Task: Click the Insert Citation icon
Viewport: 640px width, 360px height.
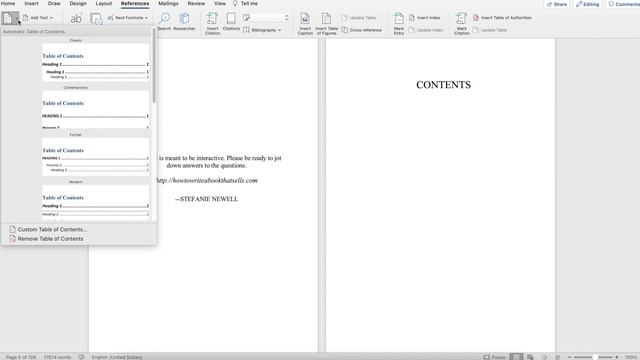Action: (212, 24)
